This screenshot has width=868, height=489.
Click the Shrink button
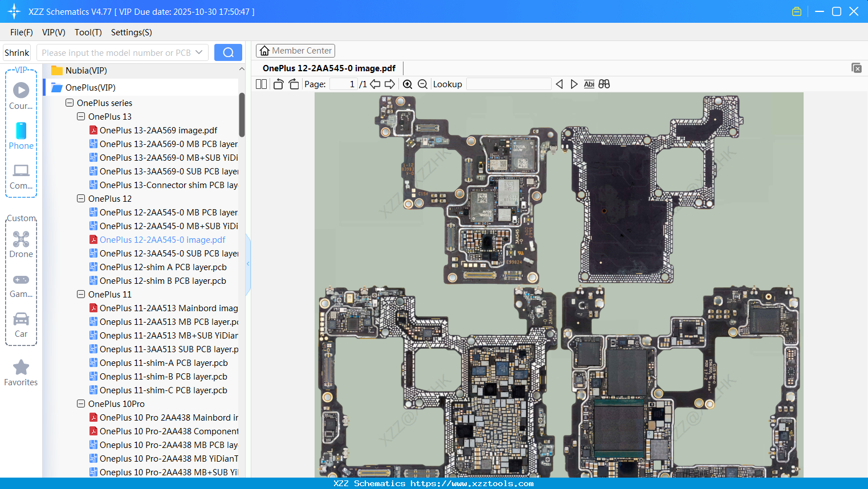click(17, 52)
